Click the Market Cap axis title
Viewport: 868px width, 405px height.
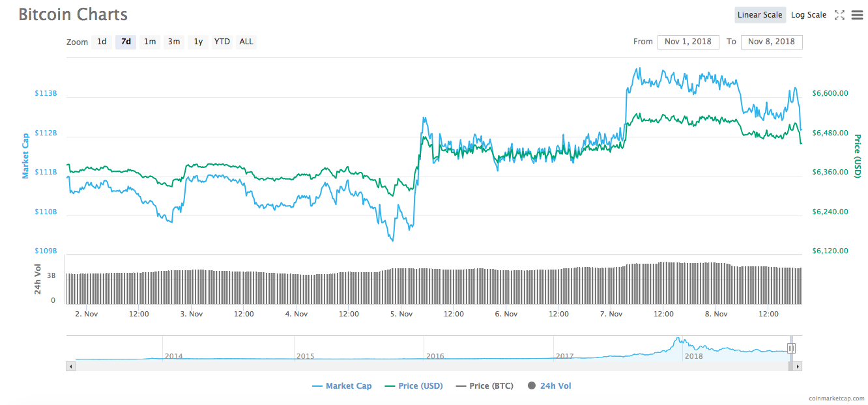26,156
